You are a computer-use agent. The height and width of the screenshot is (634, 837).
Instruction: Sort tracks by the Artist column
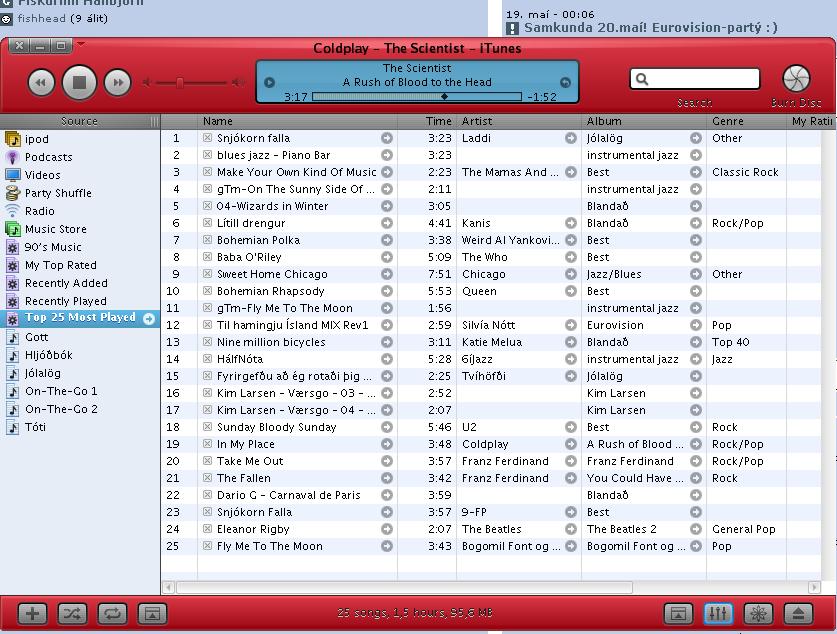519,121
